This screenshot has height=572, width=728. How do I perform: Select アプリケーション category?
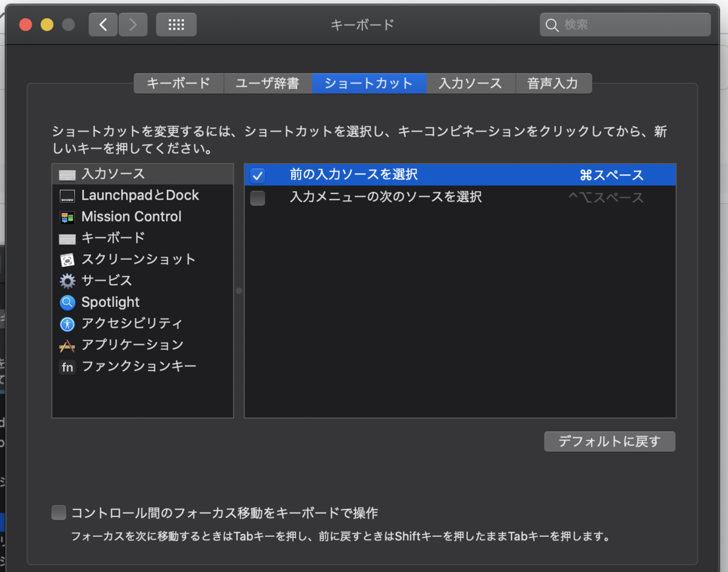click(143, 345)
